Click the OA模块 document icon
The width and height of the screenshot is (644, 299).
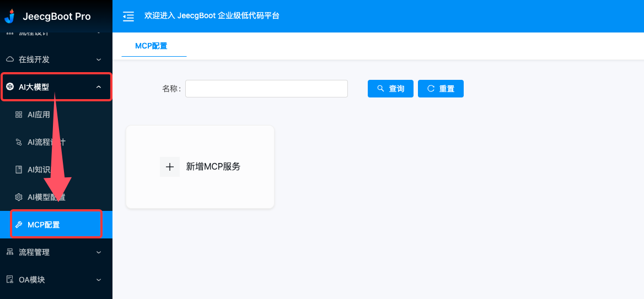(x=10, y=280)
